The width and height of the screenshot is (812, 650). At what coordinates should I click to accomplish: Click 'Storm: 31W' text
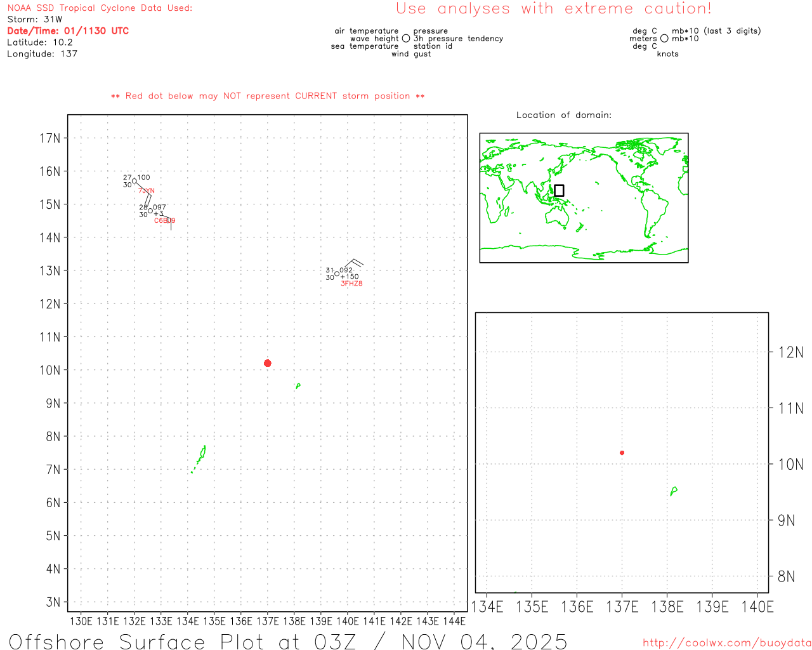pos(35,20)
